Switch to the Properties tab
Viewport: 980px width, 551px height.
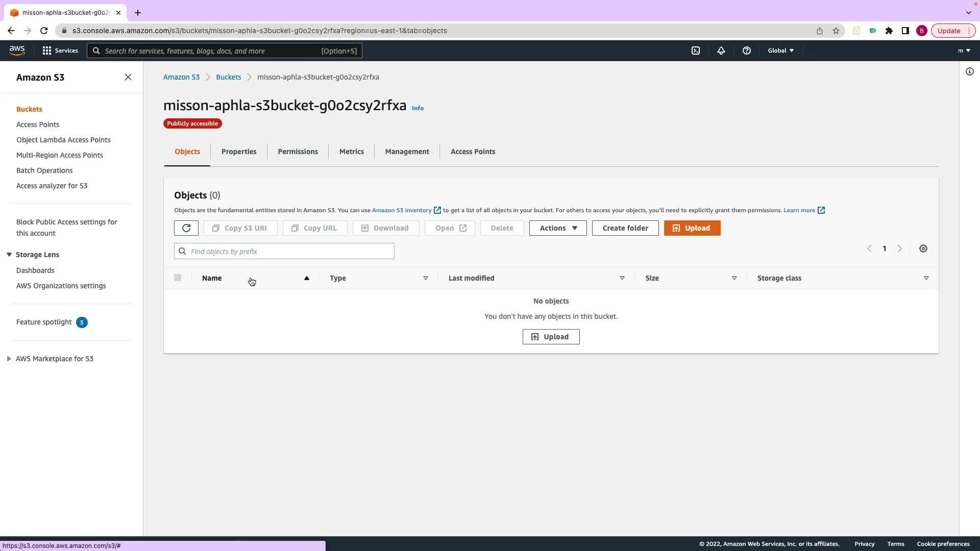(238, 152)
